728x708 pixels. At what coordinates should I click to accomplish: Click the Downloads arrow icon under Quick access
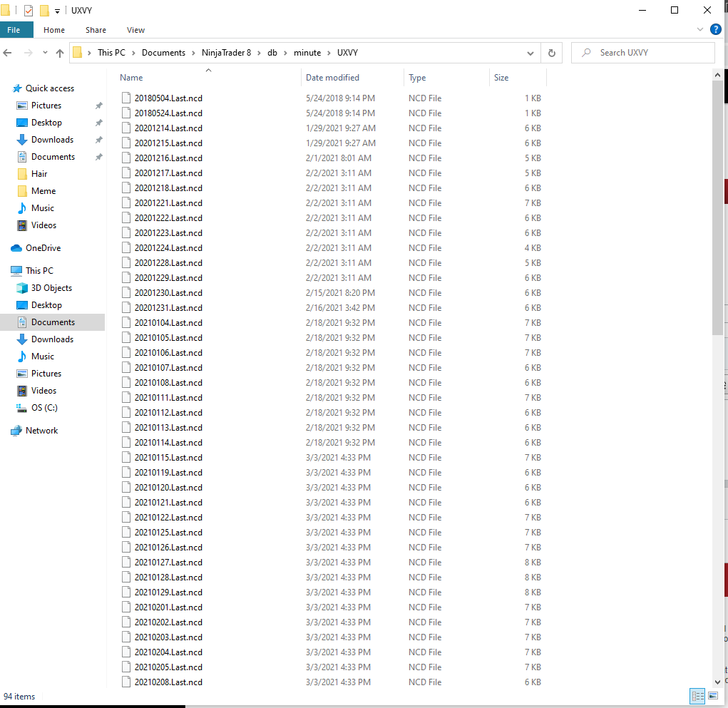tap(22, 140)
